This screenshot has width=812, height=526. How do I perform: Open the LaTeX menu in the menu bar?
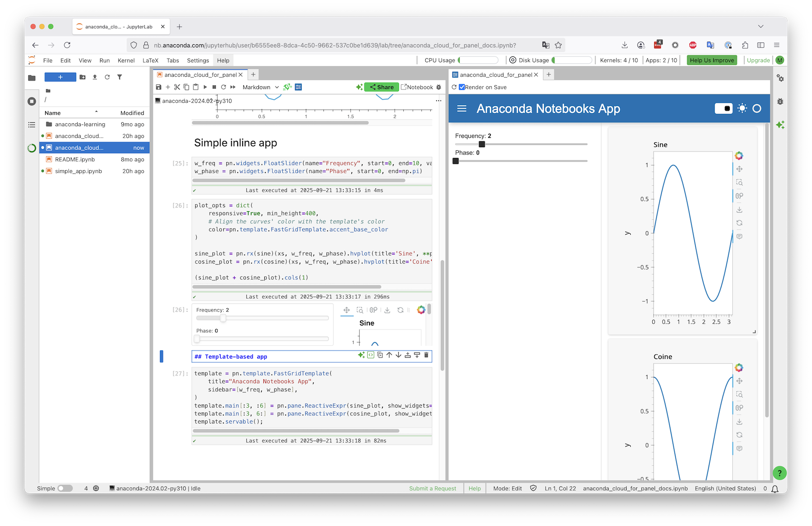150,61
